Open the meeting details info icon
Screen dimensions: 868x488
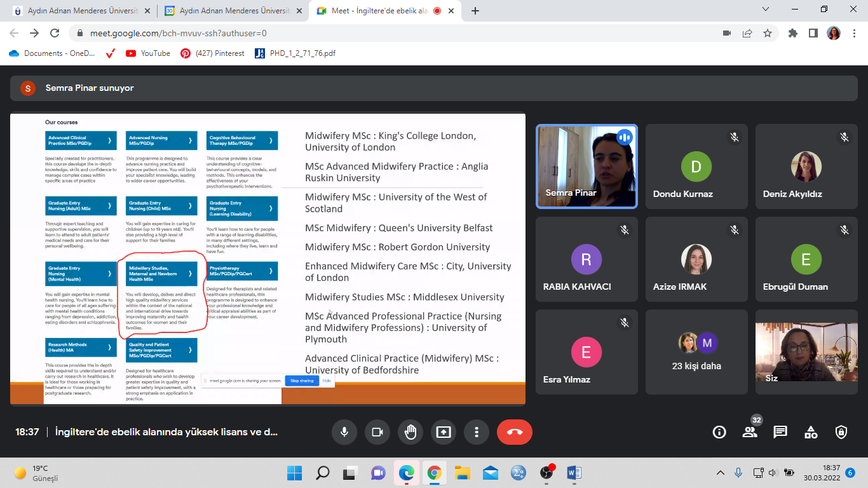point(719,432)
